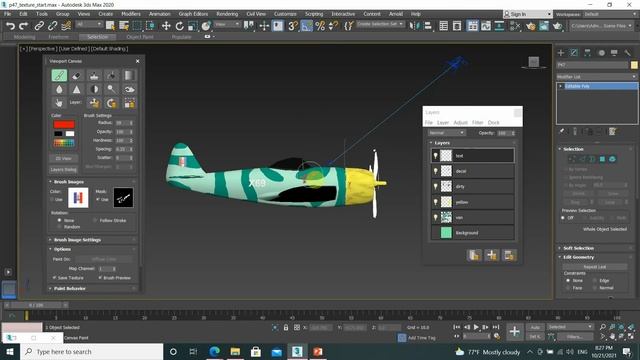Open the Create tab in command panel

(561, 53)
